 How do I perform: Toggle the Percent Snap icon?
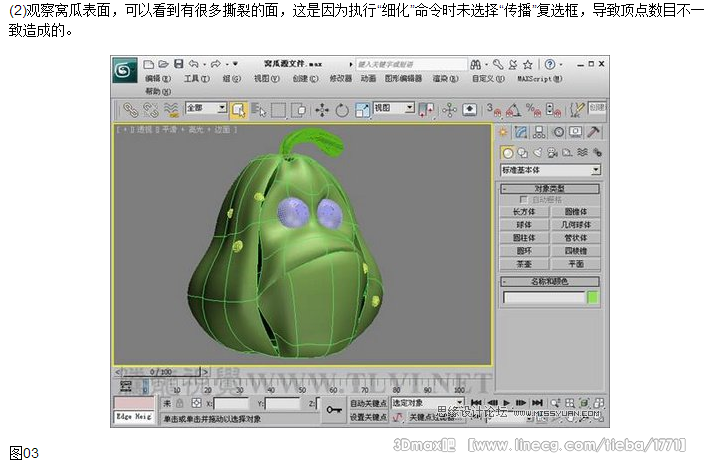[x=533, y=110]
